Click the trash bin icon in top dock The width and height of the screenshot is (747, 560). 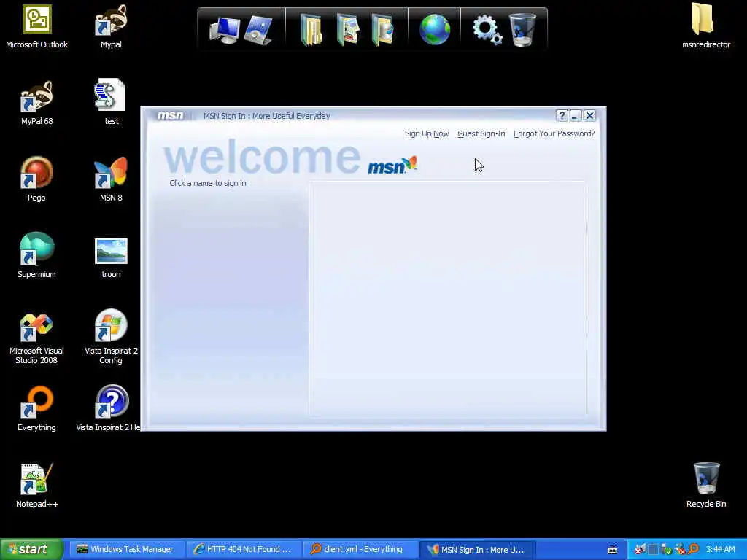(522, 29)
